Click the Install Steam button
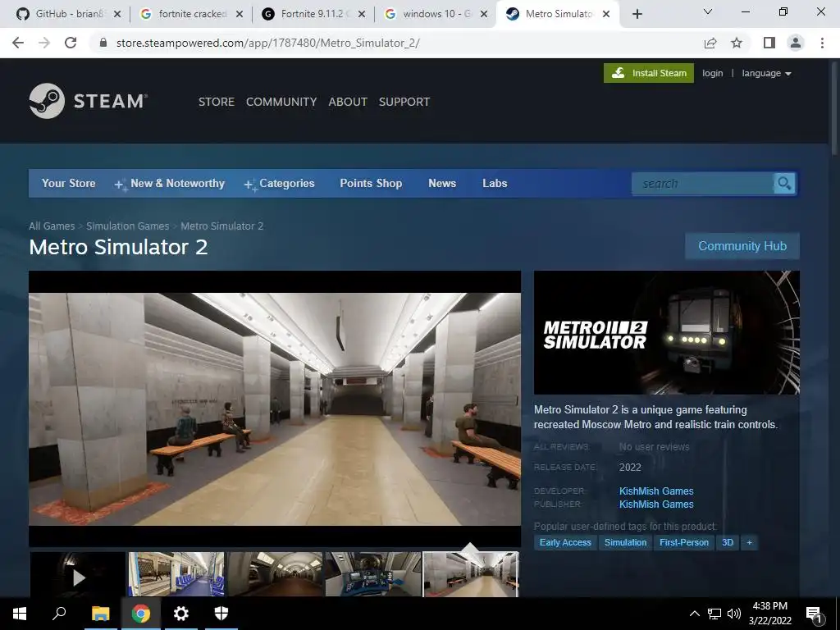The height and width of the screenshot is (630, 840). 649,73
